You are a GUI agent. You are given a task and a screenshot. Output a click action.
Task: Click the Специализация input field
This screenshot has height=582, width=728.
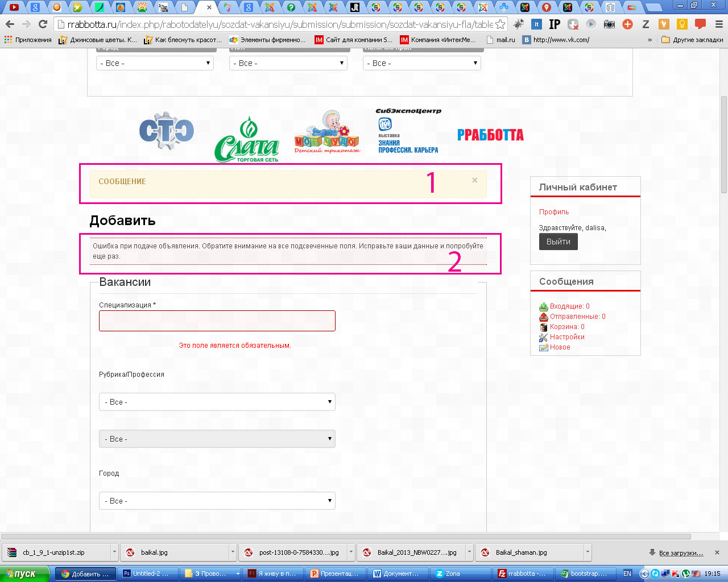217,321
